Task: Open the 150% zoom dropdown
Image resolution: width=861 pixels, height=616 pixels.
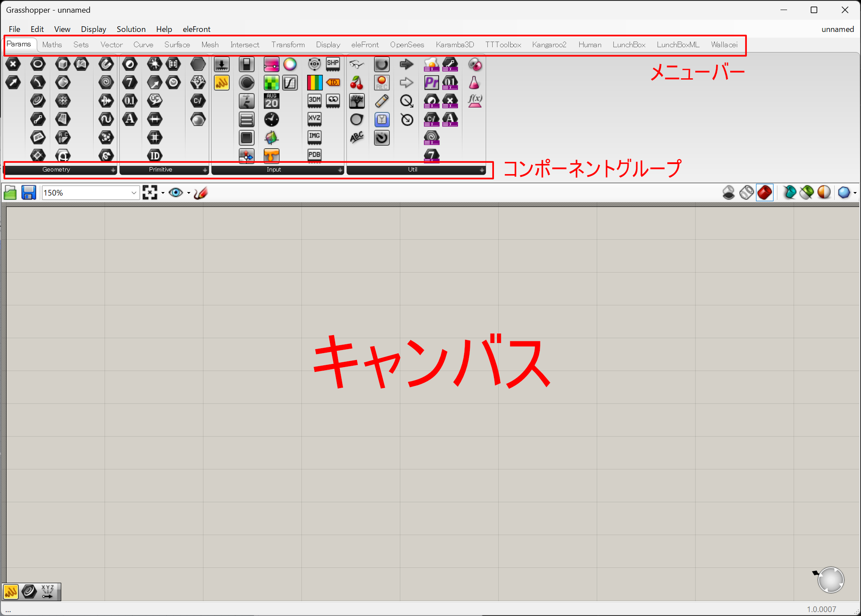Action: click(x=134, y=193)
